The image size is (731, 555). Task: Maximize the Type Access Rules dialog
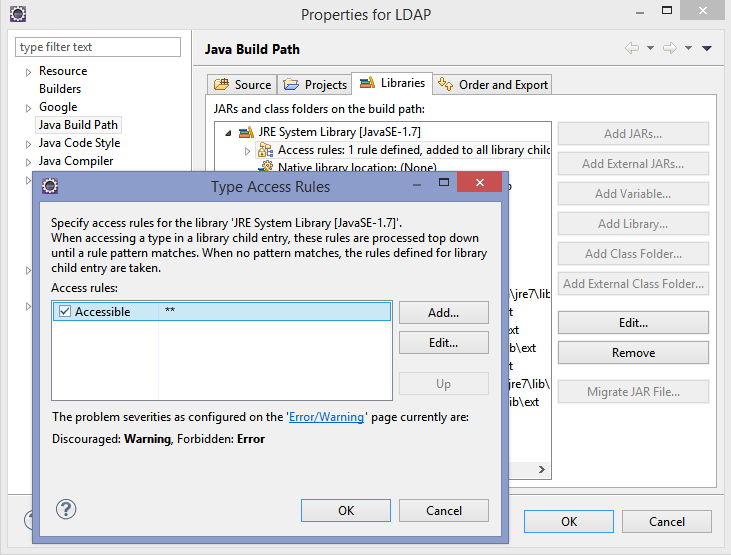click(444, 182)
